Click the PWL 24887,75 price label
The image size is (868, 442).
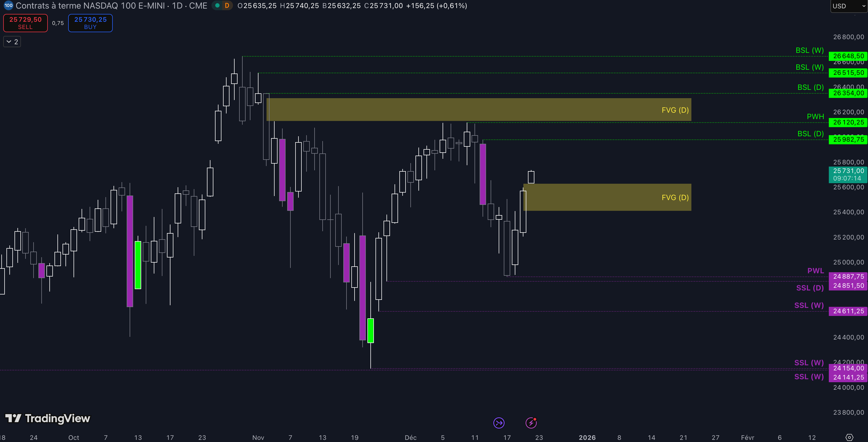pyautogui.click(x=848, y=276)
